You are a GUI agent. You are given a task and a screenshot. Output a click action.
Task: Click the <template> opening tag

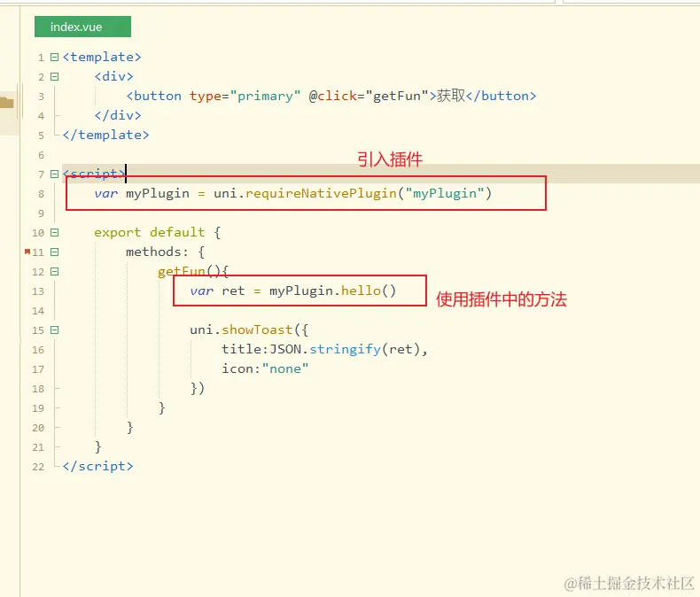tap(102, 57)
